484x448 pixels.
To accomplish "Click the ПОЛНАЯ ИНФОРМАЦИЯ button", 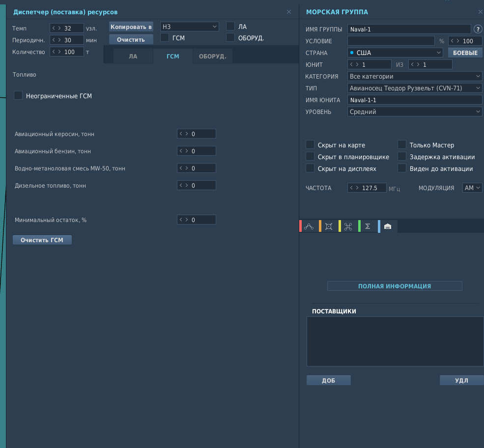I will (x=395, y=286).
